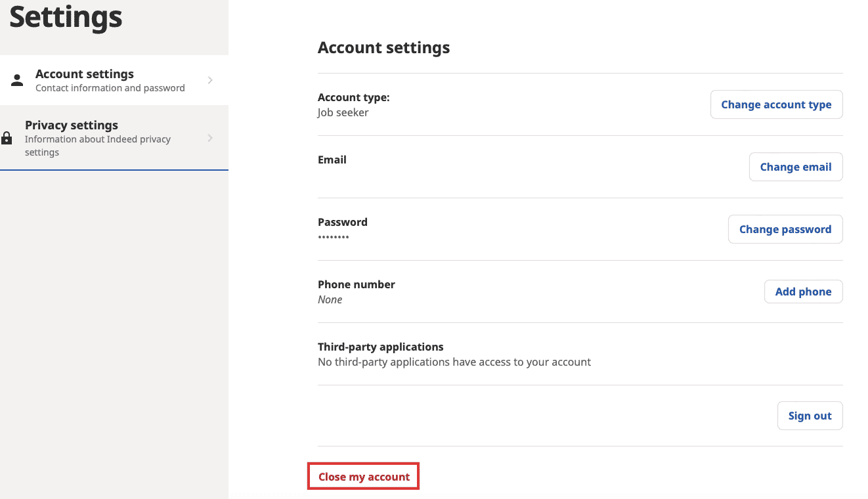The height and width of the screenshot is (499, 868).
Task: Select 'Information about Indeed privacy settings' subtitle
Action: click(x=98, y=146)
